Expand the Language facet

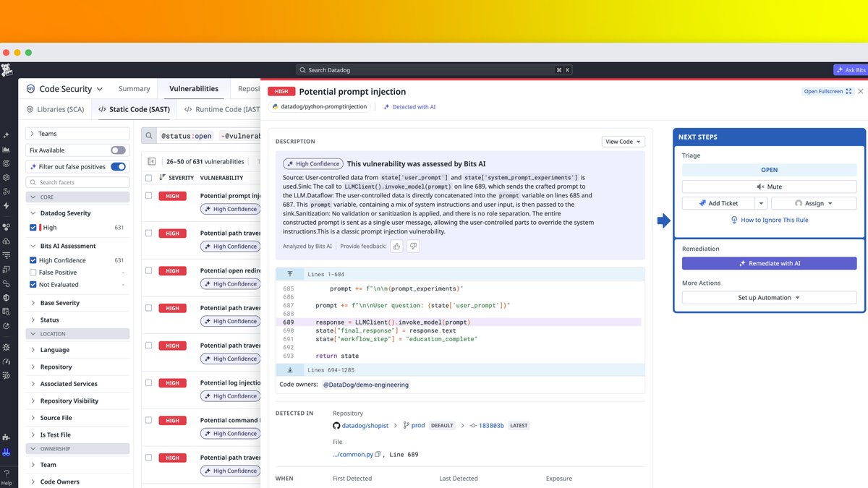33,350
